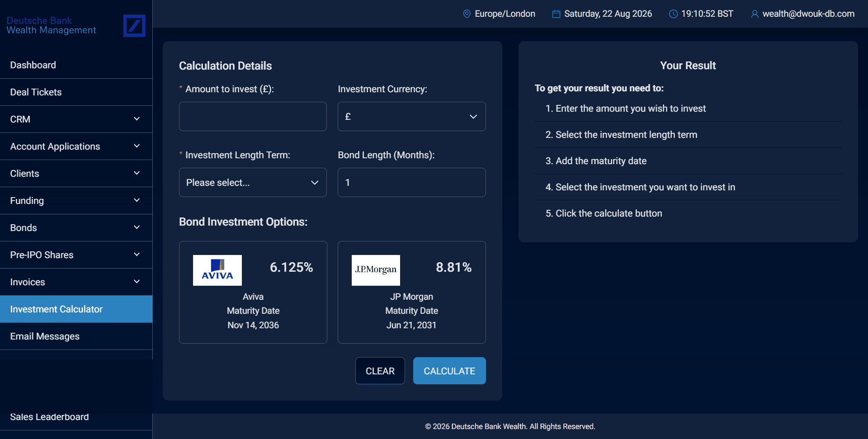Click the Nov 14, 2036 maturity date

point(253,325)
